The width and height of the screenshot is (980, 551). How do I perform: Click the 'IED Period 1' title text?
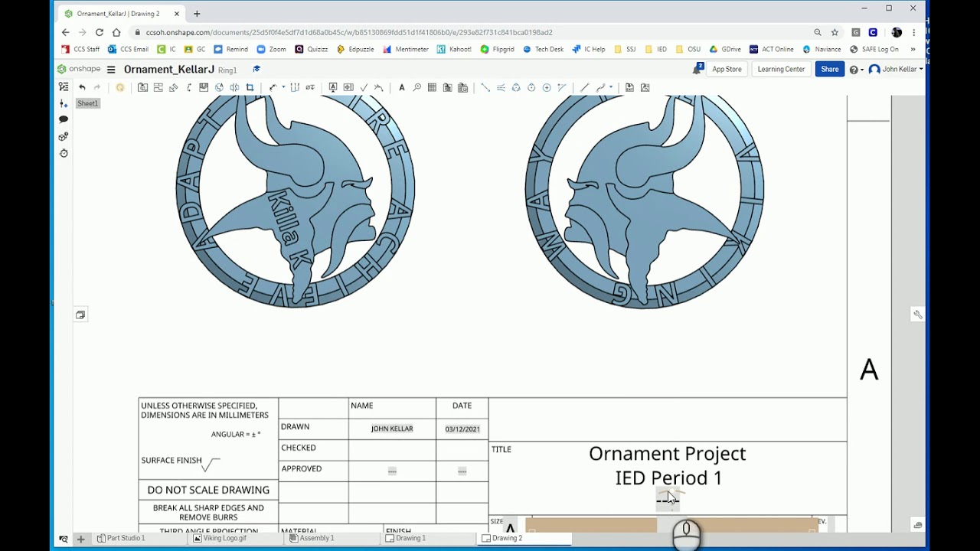click(668, 478)
